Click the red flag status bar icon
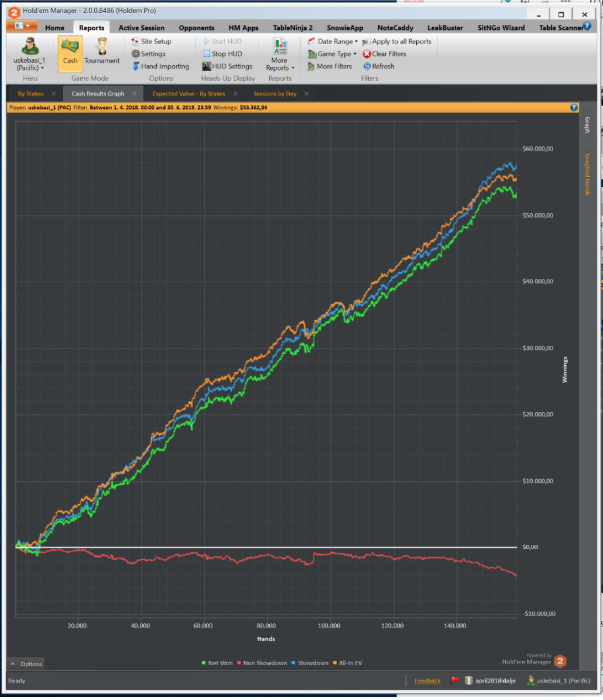 [x=454, y=680]
